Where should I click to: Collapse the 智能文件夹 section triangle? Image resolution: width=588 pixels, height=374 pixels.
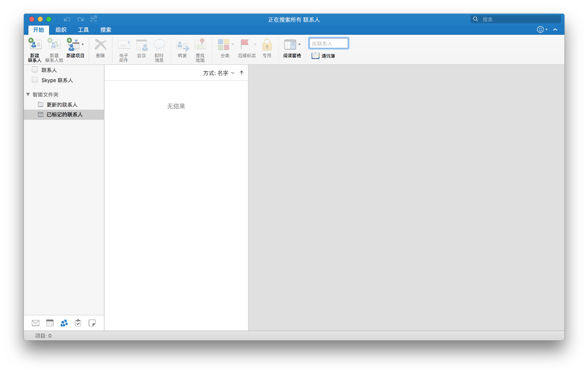(x=28, y=94)
